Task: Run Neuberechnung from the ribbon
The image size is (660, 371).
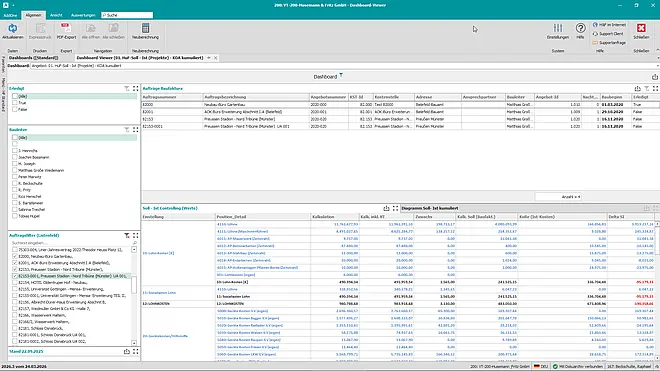Action: pos(145,31)
